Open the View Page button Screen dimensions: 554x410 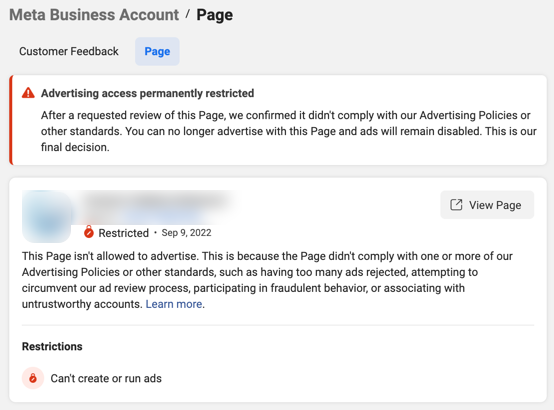(x=487, y=205)
